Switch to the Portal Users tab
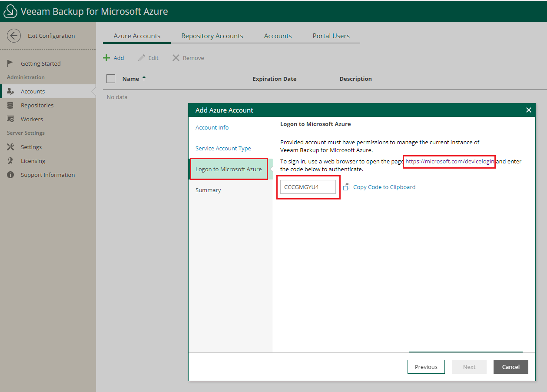This screenshot has width=547, height=392. [x=331, y=36]
